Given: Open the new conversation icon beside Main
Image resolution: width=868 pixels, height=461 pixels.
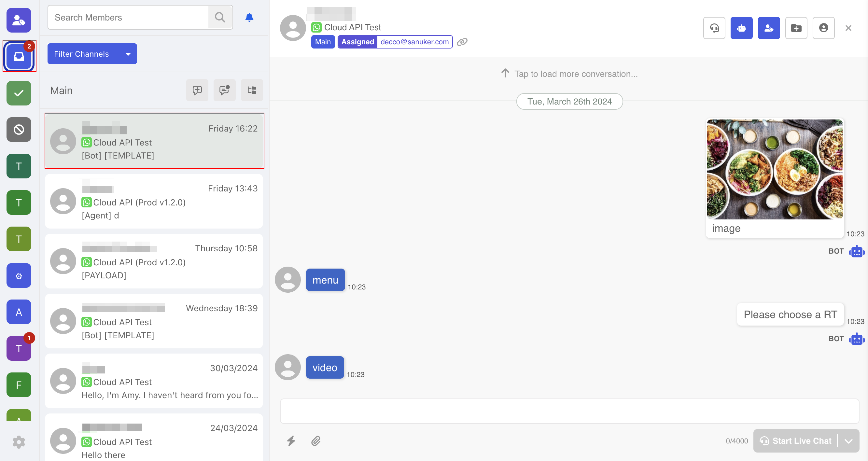Looking at the screenshot, I should [197, 90].
